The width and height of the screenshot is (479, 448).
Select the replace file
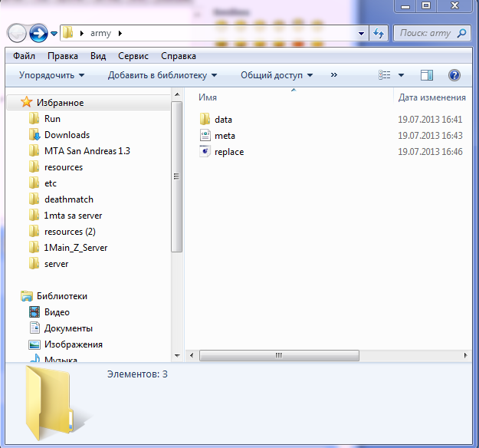229,152
